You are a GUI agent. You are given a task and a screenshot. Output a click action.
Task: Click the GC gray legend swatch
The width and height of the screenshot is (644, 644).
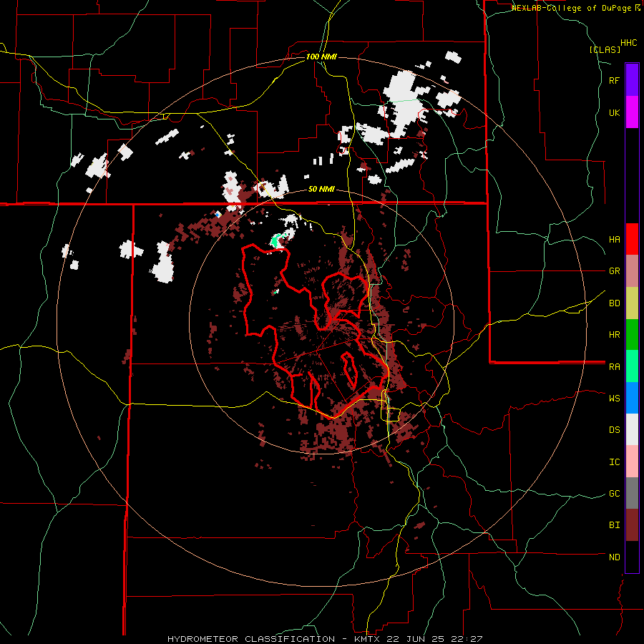tap(632, 493)
